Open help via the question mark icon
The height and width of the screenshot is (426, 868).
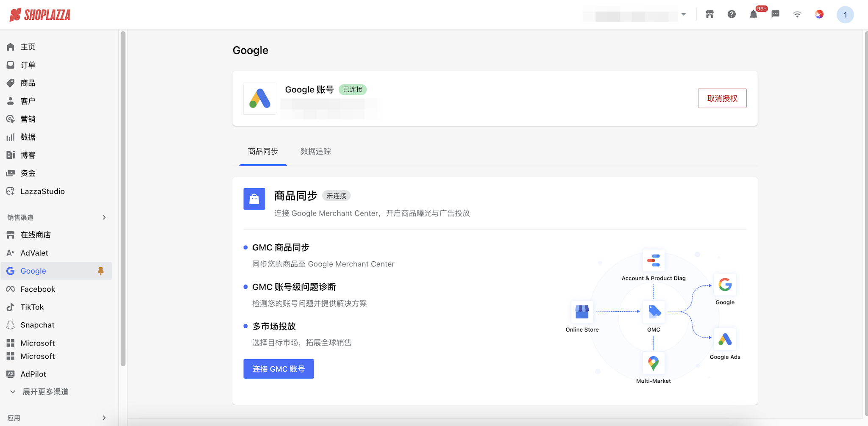[x=732, y=14]
